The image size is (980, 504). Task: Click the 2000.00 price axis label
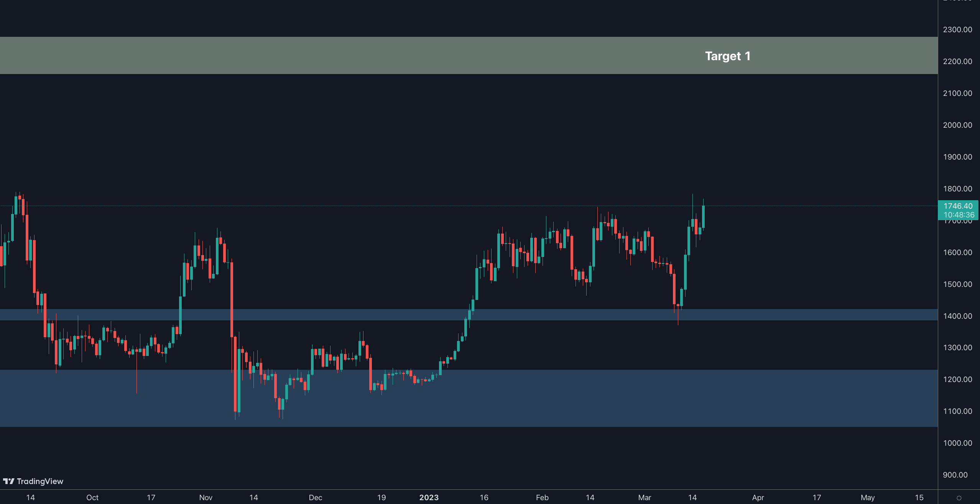point(957,125)
